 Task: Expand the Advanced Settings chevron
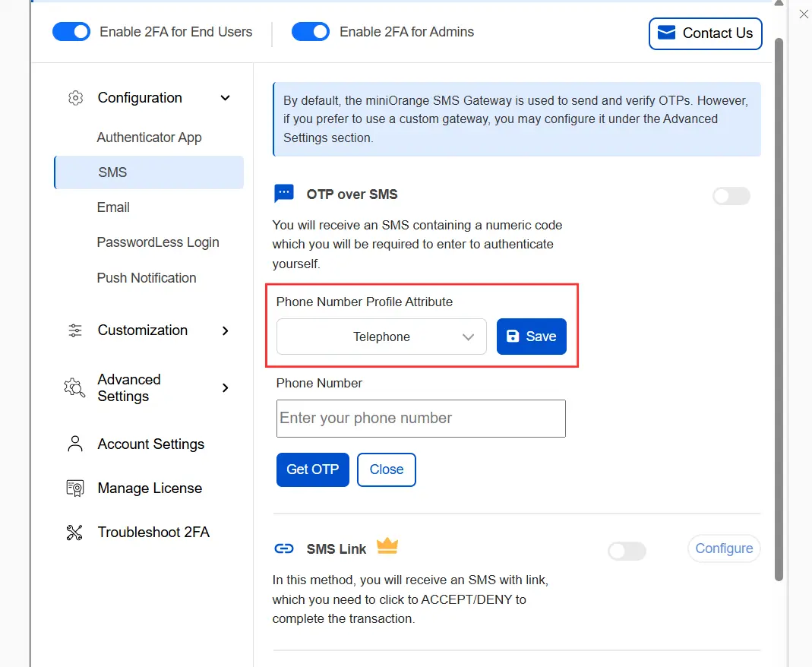point(226,387)
